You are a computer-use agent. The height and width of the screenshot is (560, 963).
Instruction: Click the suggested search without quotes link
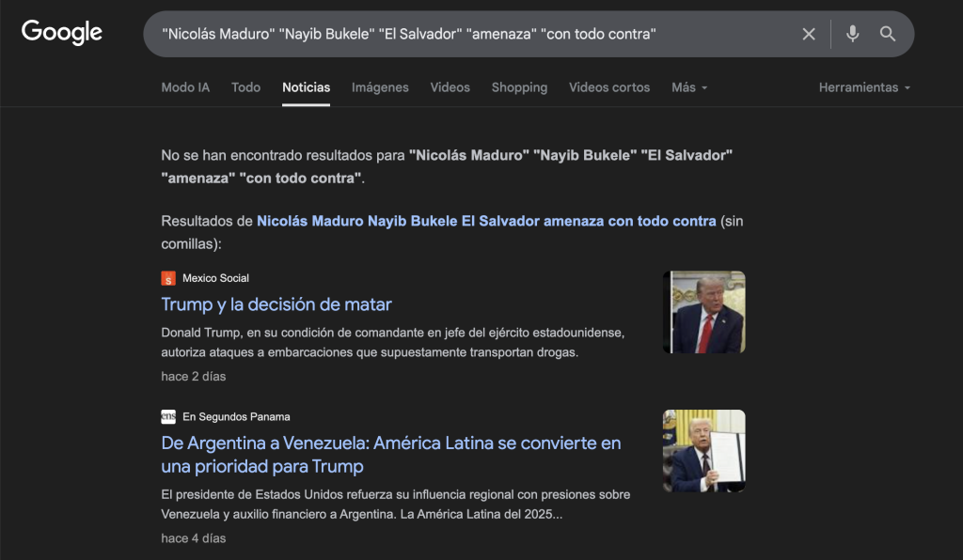485,222
